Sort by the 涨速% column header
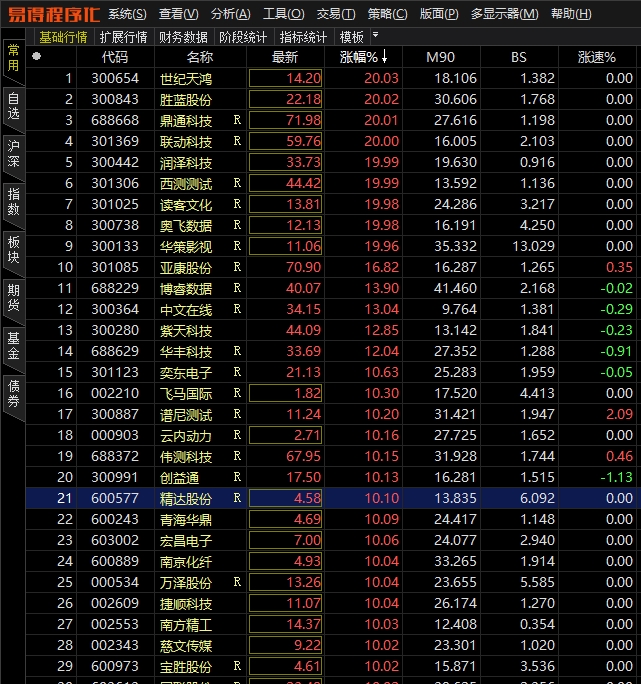641x684 pixels. coord(596,57)
